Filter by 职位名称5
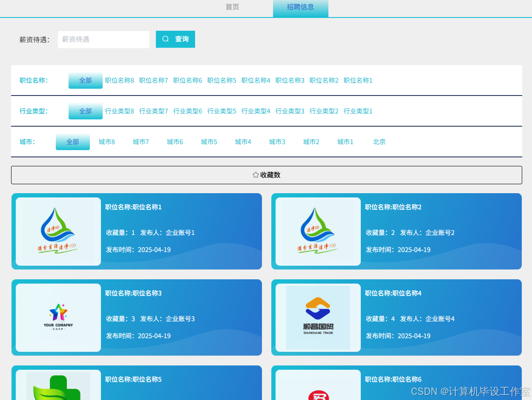This screenshot has width=532, height=400. [222, 80]
